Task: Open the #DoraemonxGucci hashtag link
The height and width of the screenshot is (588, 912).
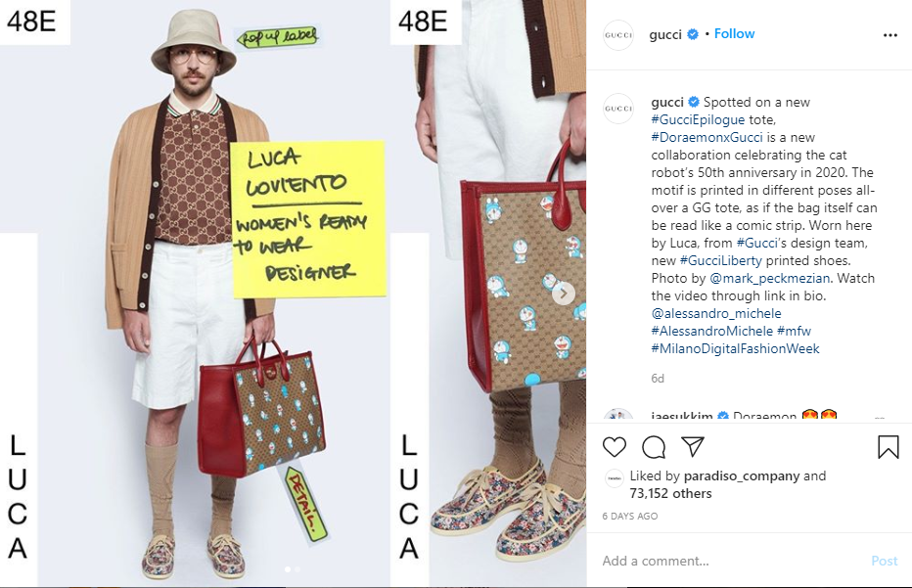Action: pos(707,137)
